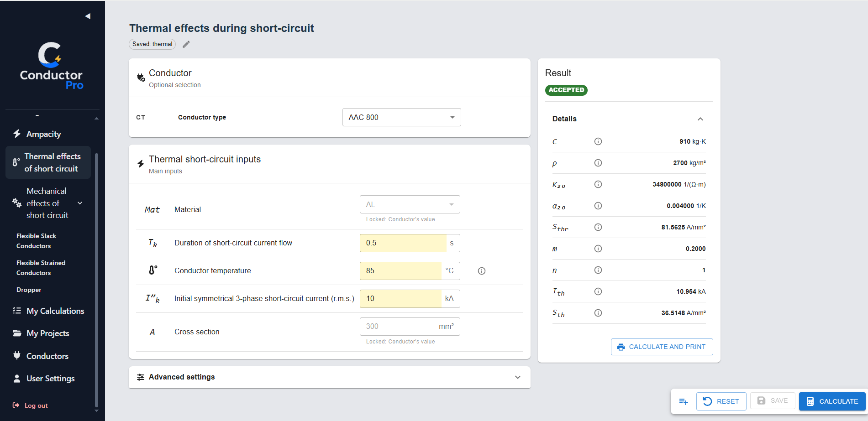Open info icon for Ith row
This screenshot has height=421, width=868.
click(x=598, y=291)
